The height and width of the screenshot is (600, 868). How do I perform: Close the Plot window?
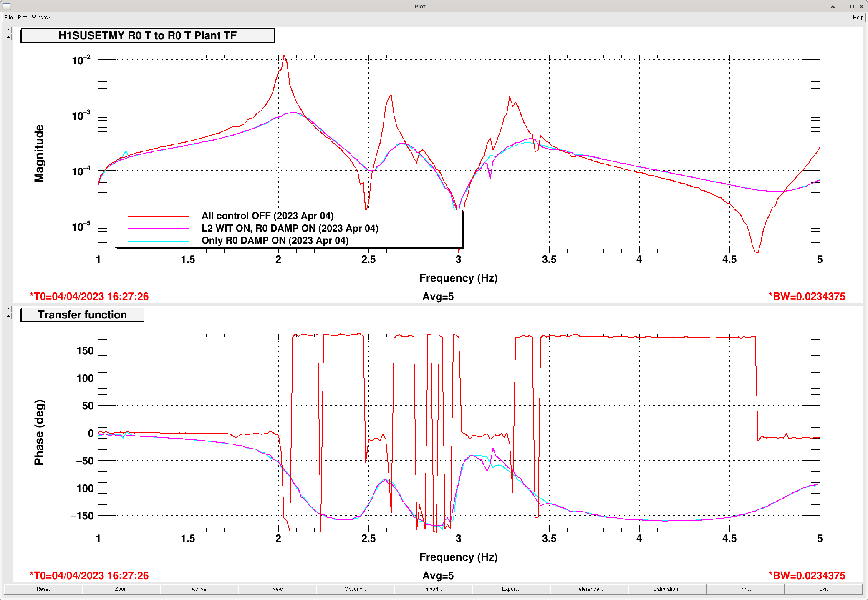[x=861, y=6]
